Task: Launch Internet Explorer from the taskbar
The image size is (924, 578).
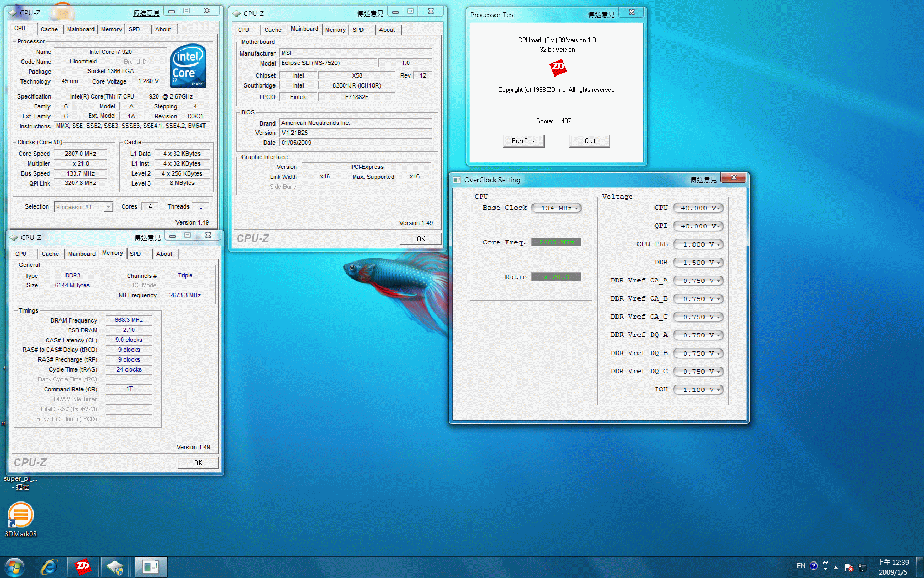Action: 49,566
